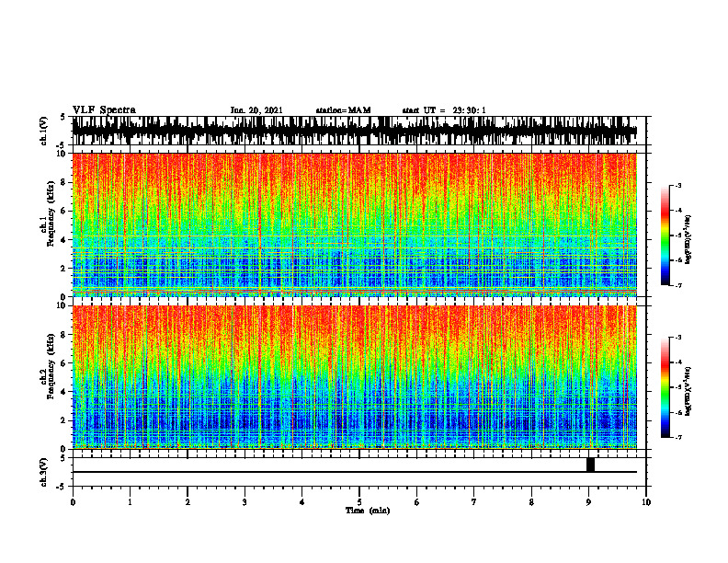Image resolution: width=728 pixels, height=563 pixels.
Task: Click the "3" tick label on time axis
Action: [245, 502]
